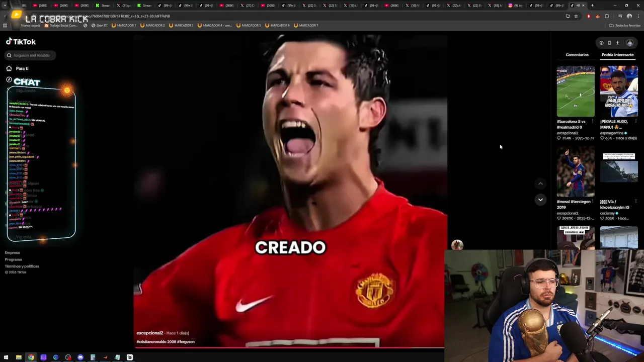Open the 'Trabajo Social Com...' bookmark
The image size is (644, 362).
[x=61, y=25]
